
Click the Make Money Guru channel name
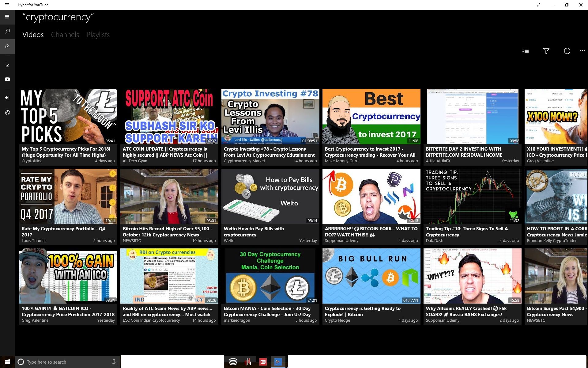(x=341, y=161)
